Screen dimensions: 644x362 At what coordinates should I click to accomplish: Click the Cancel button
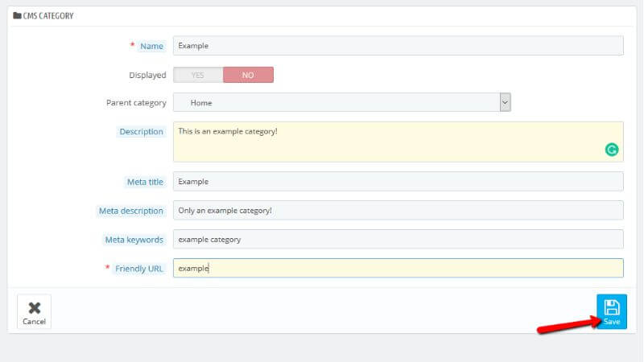click(x=34, y=311)
